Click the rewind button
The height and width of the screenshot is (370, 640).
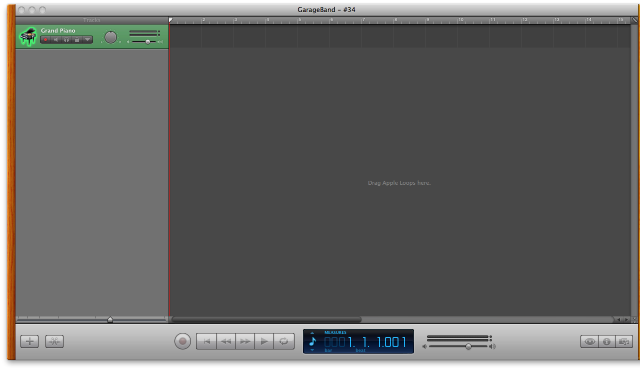pyautogui.click(x=226, y=341)
